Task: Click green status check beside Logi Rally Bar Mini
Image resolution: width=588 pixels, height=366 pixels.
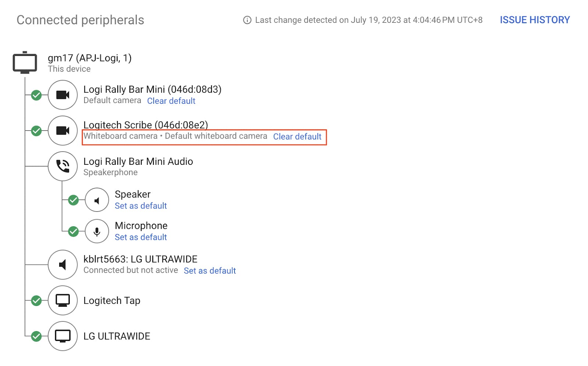Action: tap(36, 95)
